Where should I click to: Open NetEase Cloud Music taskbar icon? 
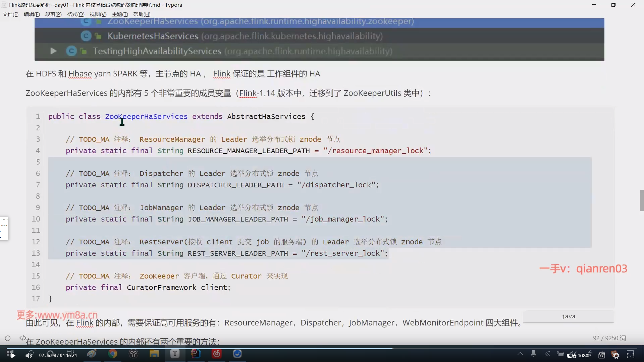pos(217,354)
